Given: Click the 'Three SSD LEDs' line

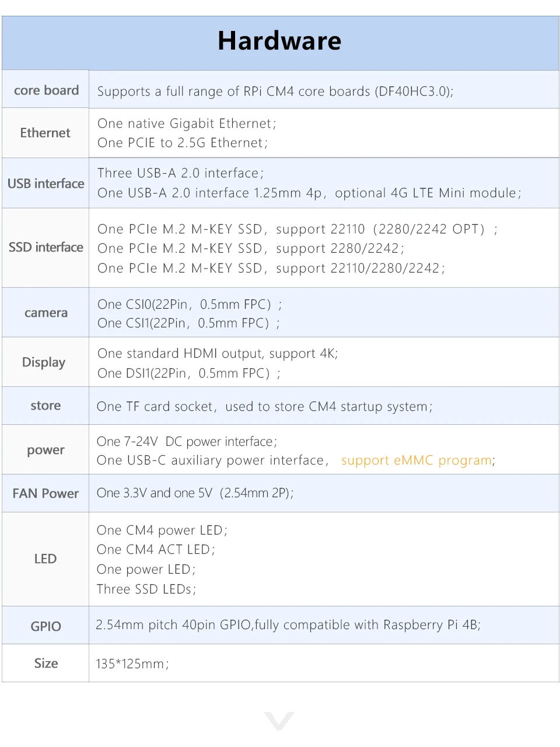Looking at the screenshot, I should (x=146, y=589).
